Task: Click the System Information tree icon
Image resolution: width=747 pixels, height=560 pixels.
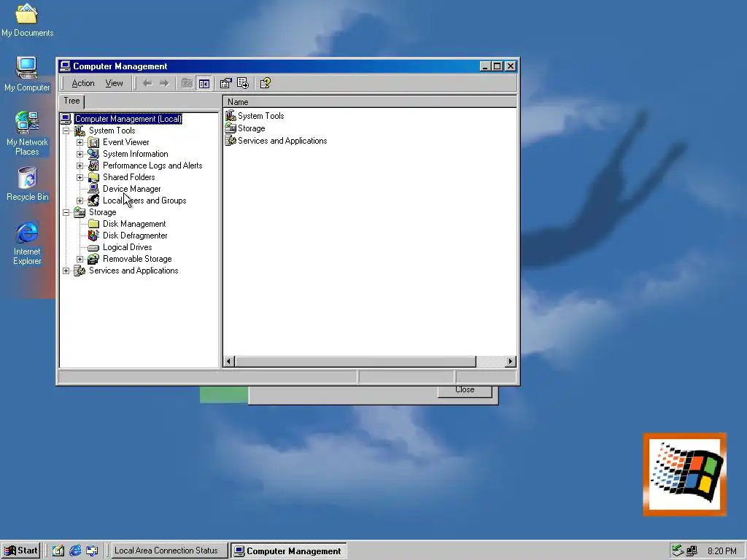Action: 94,154
